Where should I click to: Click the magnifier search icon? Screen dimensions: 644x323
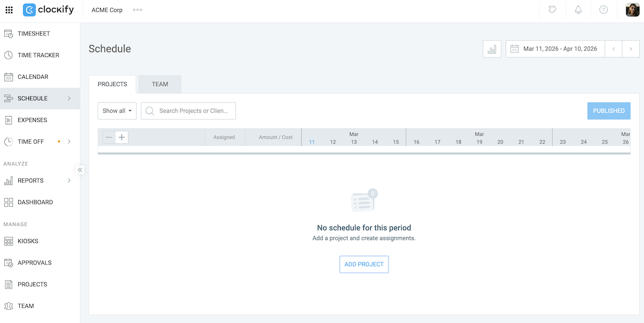[x=150, y=111]
